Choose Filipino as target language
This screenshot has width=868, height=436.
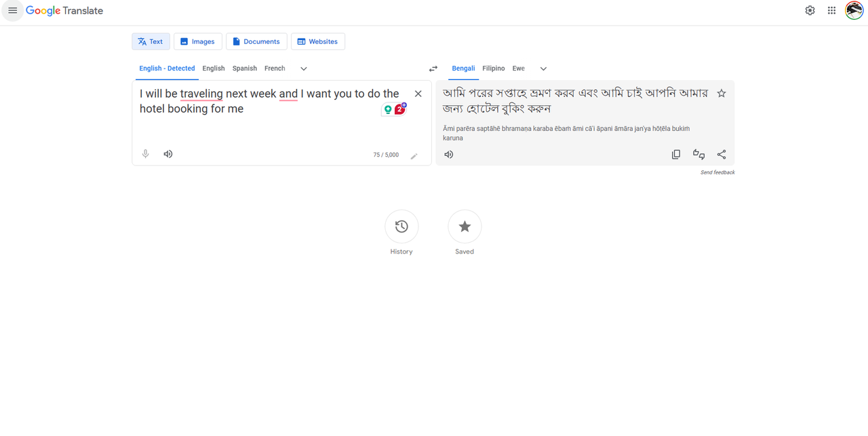tap(494, 68)
